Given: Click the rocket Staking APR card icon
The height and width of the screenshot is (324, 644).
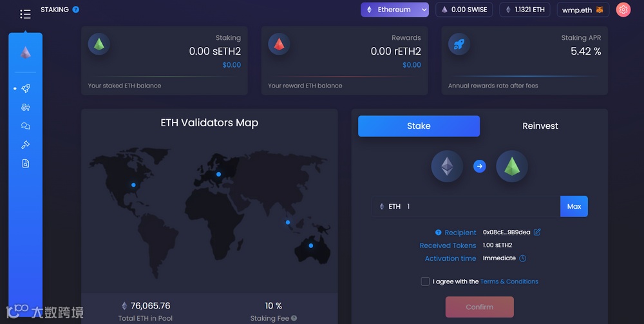Looking at the screenshot, I should (459, 44).
